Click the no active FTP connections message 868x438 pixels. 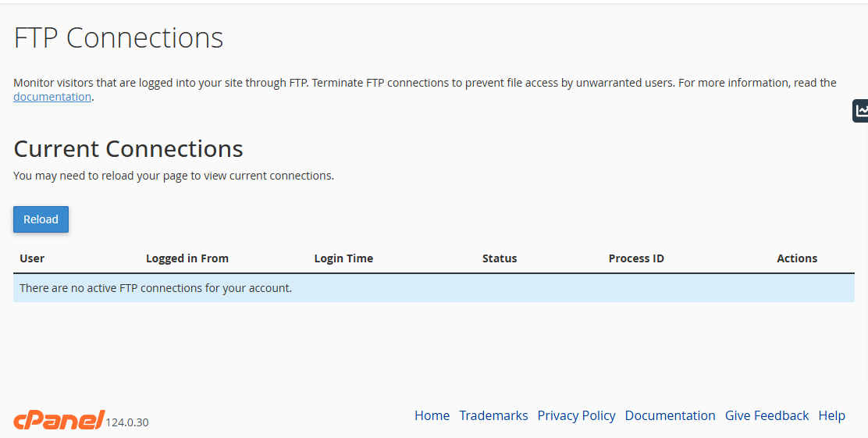(155, 288)
